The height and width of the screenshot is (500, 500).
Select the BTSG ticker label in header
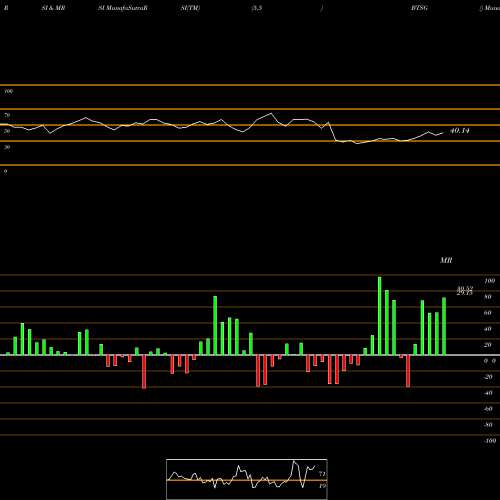click(419, 8)
